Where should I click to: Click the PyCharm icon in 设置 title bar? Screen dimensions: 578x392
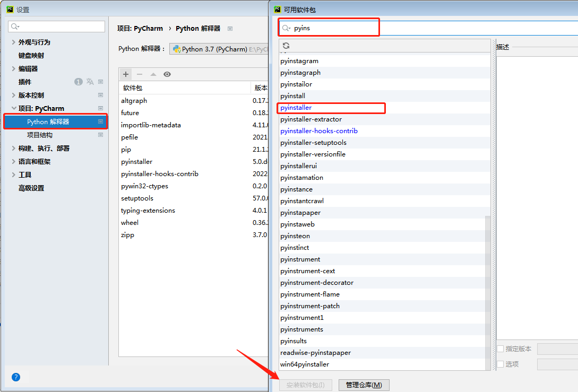[x=10, y=10]
